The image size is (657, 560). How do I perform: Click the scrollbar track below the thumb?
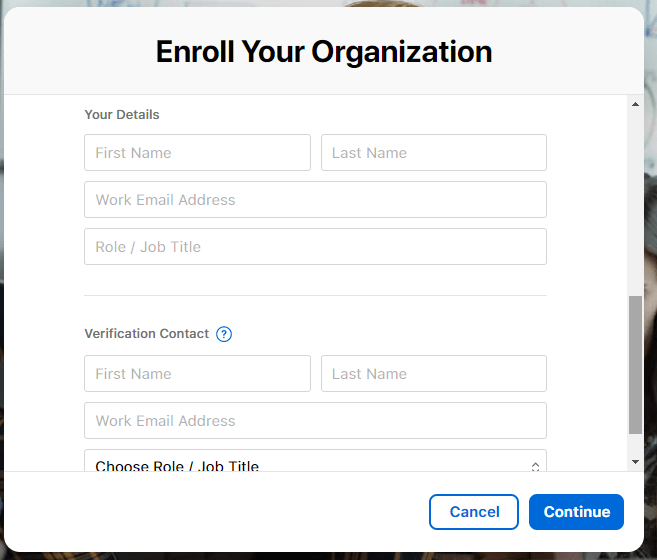tap(635, 445)
